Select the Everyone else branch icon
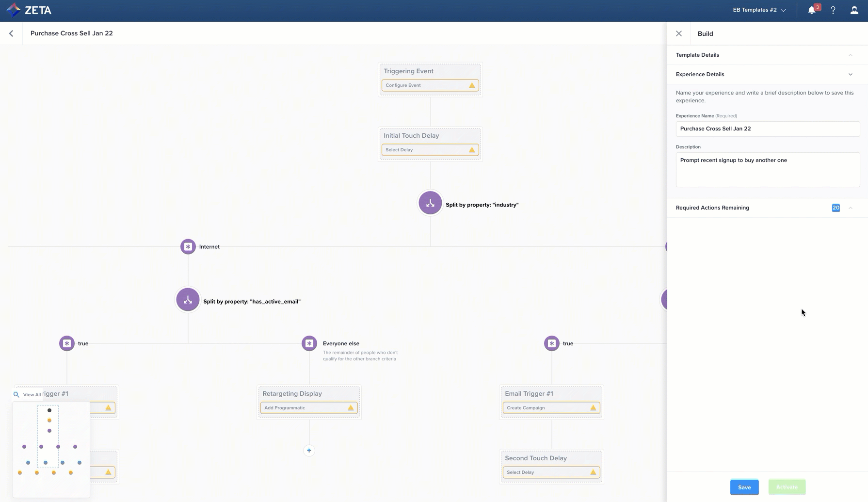The width and height of the screenshot is (868, 502). tap(309, 343)
